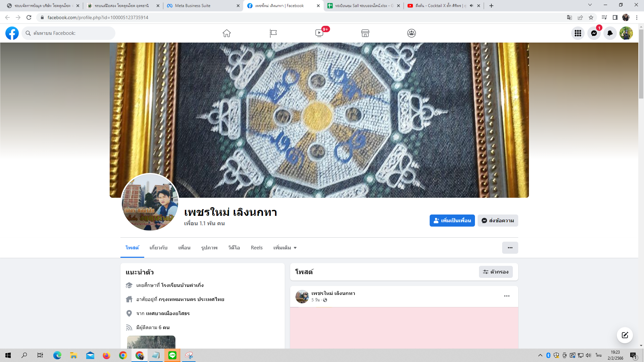Switch to the รูปภาพ tab
Screen dimensions: 644x362
[209, 248]
